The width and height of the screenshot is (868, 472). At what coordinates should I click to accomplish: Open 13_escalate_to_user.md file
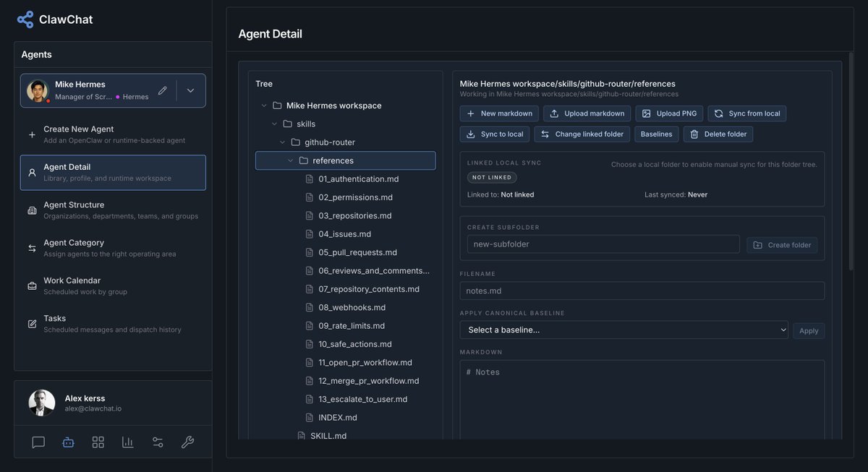(357, 399)
